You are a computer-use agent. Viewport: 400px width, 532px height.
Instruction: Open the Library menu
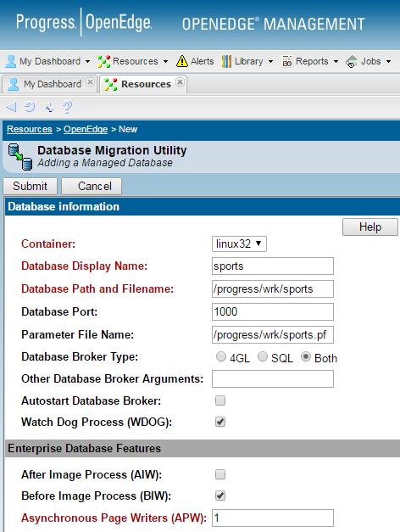pos(249,61)
